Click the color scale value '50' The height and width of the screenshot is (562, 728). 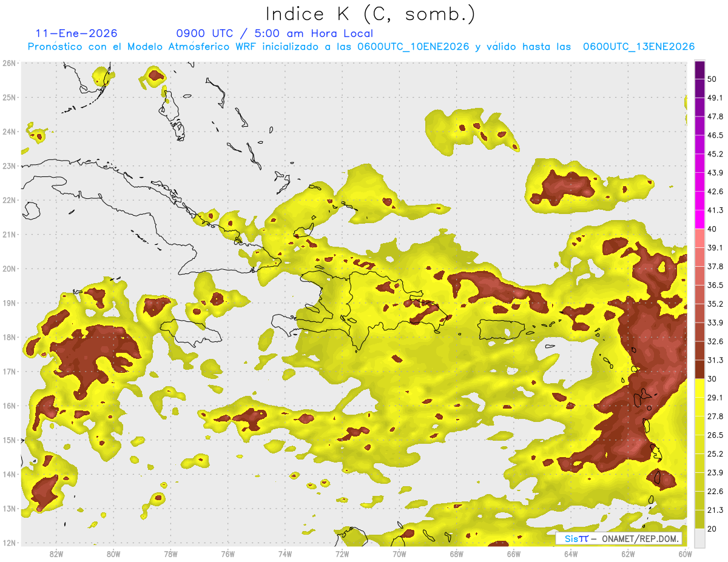[712, 79]
